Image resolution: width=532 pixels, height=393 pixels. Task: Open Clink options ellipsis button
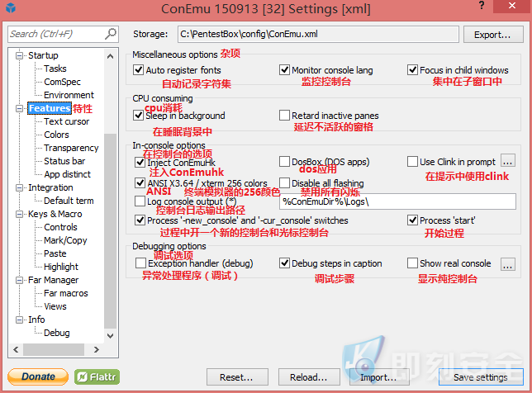pyautogui.click(x=508, y=161)
